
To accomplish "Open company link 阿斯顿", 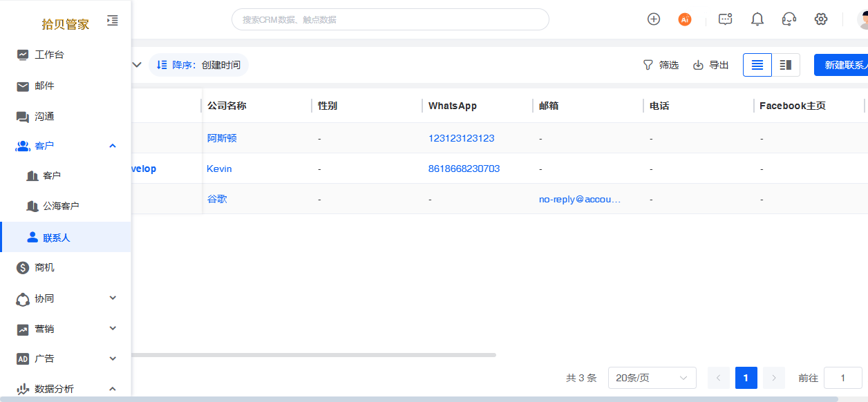I will point(222,138).
